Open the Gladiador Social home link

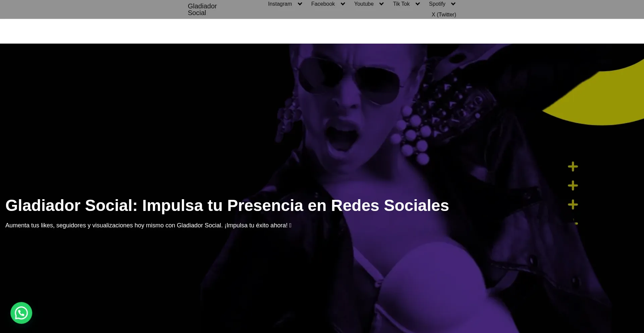pos(202,9)
